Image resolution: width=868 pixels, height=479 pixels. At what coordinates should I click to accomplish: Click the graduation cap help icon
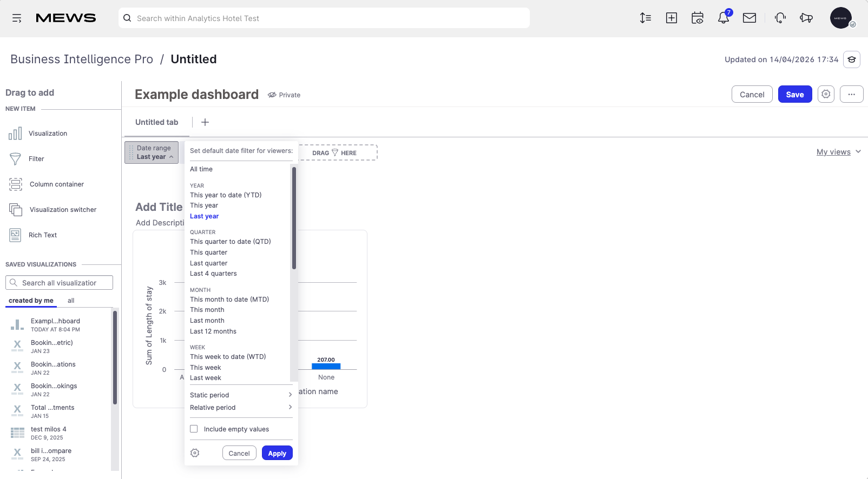tap(852, 59)
